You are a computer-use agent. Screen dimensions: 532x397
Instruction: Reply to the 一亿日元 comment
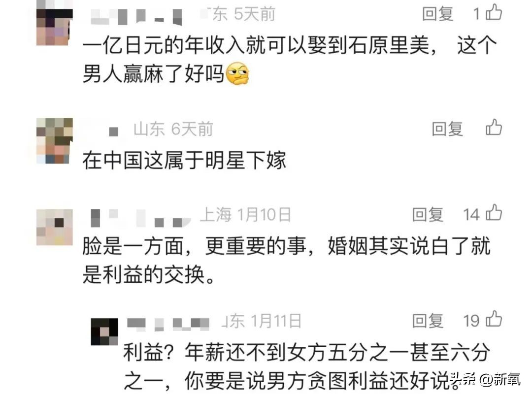tap(438, 14)
